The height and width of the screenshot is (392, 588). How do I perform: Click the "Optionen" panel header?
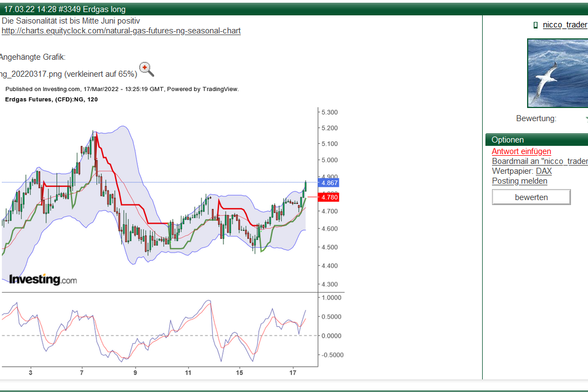(x=507, y=139)
